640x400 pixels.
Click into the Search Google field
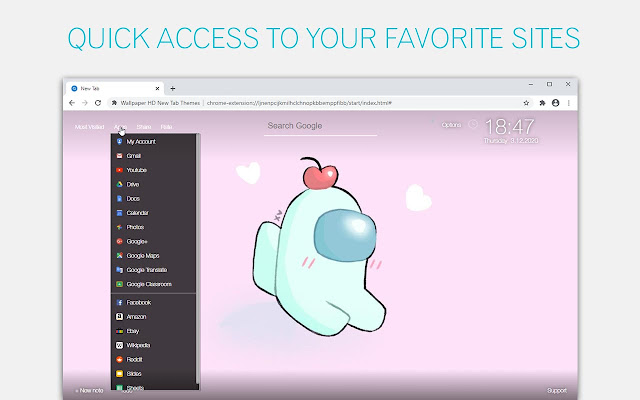(x=320, y=126)
